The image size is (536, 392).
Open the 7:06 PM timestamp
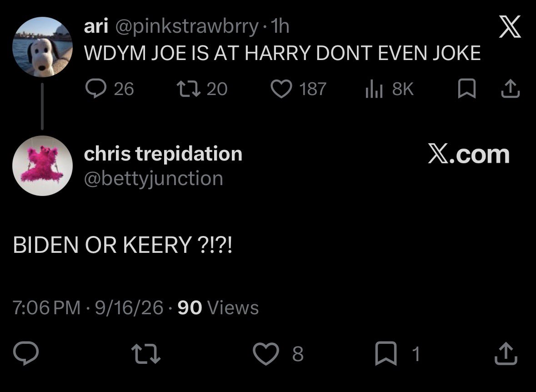[46, 307]
